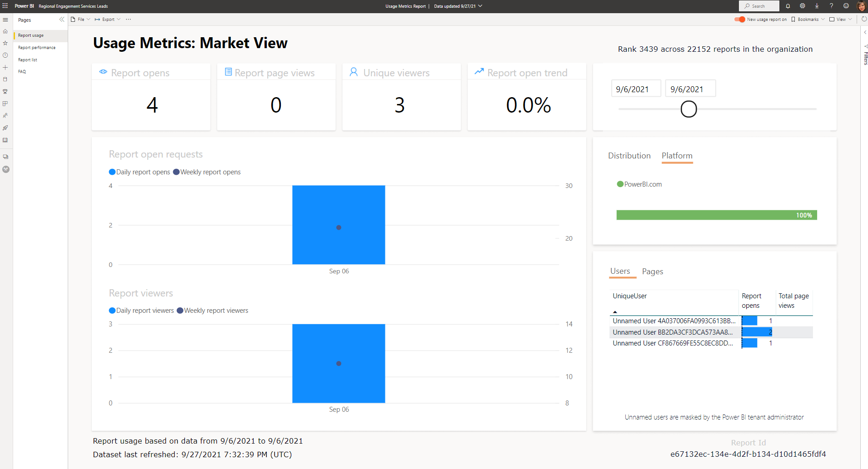
Task: Refresh the report with the reload icon
Action: [864, 19]
